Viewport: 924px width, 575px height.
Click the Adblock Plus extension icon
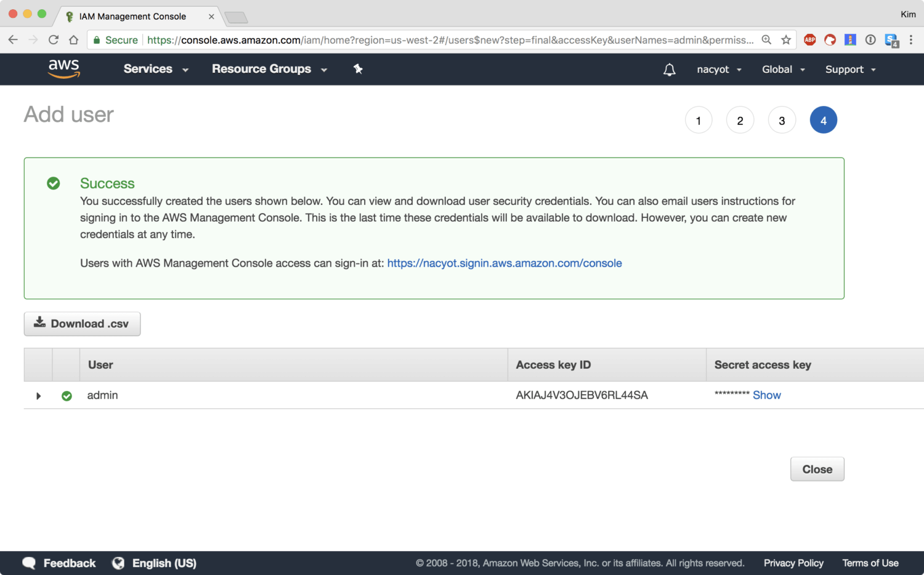tap(809, 40)
